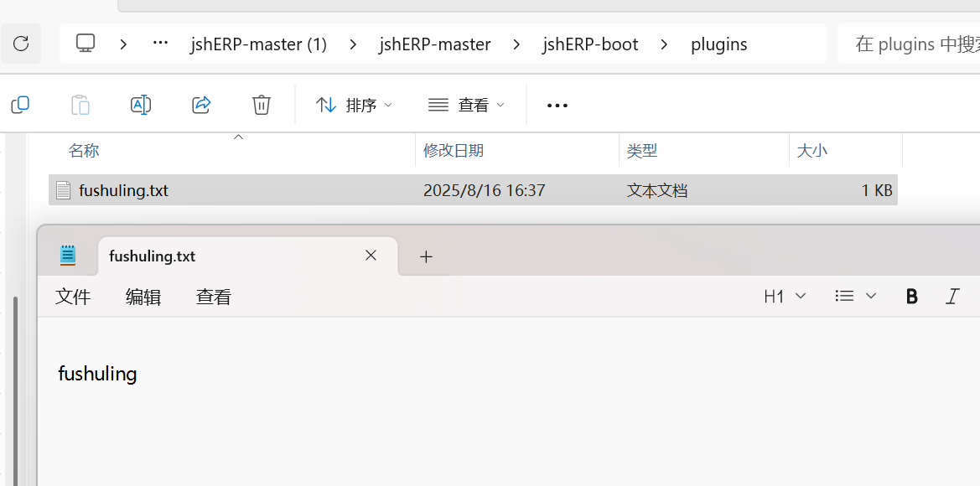The image size is (980, 486).
Task: Navigate to jshERP-boot in breadcrumb
Action: [x=590, y=44]
